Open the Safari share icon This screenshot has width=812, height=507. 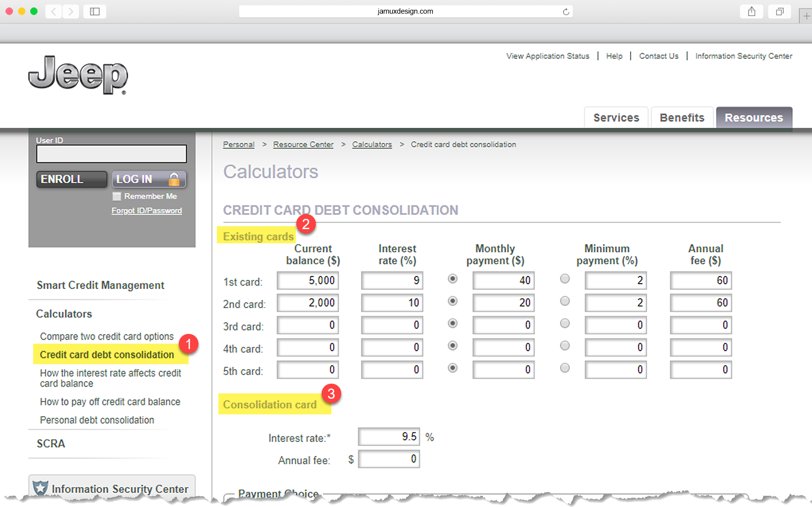(x=752, y=11)
